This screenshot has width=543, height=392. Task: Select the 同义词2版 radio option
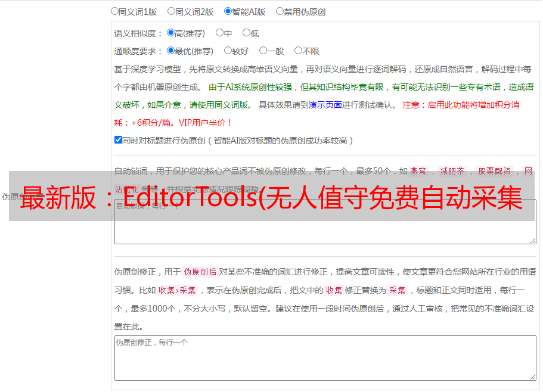click(171, 11)
